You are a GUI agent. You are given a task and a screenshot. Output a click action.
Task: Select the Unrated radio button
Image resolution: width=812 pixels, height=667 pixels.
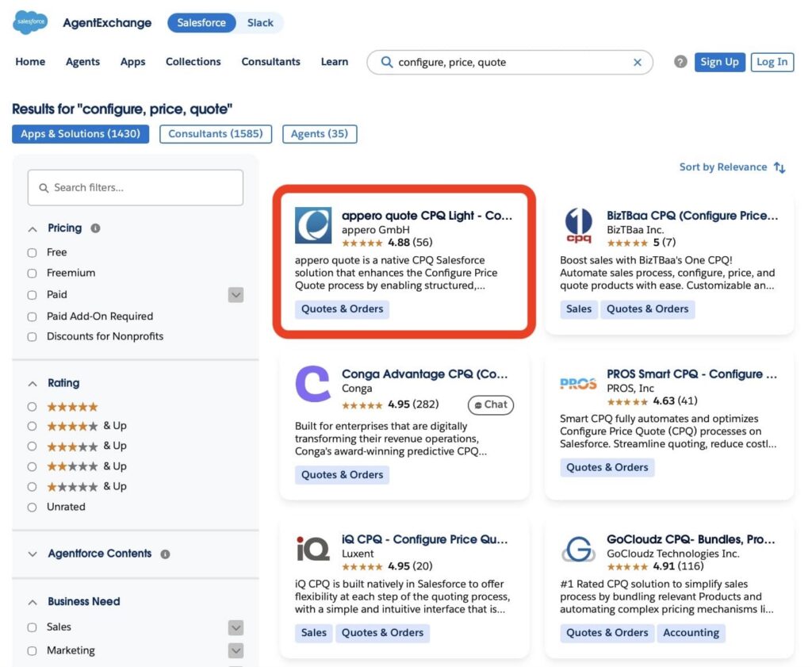32,508
